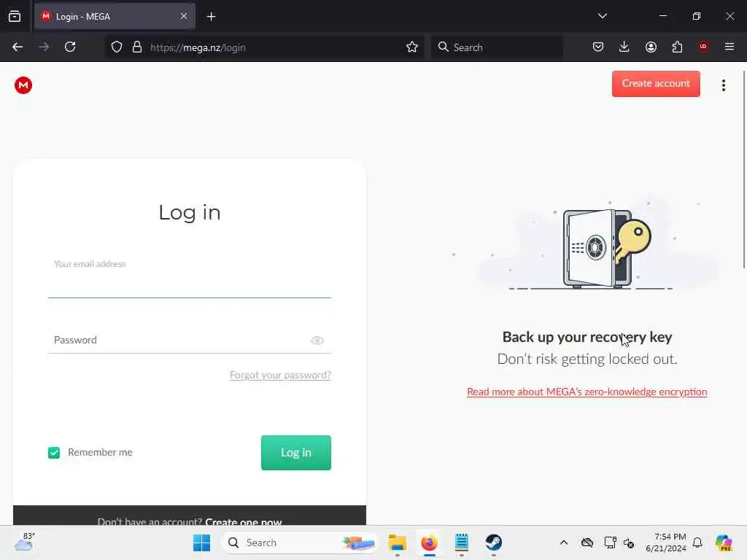Click the Firefox Search box

pos(497,47)
